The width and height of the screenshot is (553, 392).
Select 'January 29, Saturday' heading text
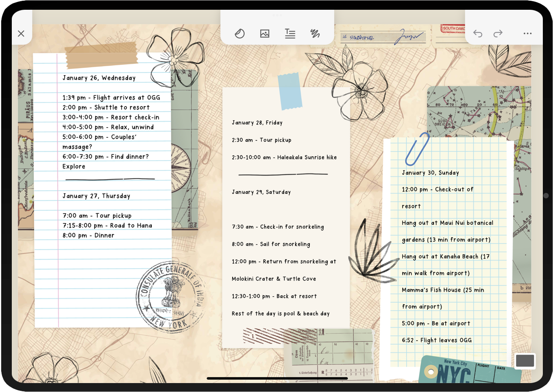pos(261,192)
